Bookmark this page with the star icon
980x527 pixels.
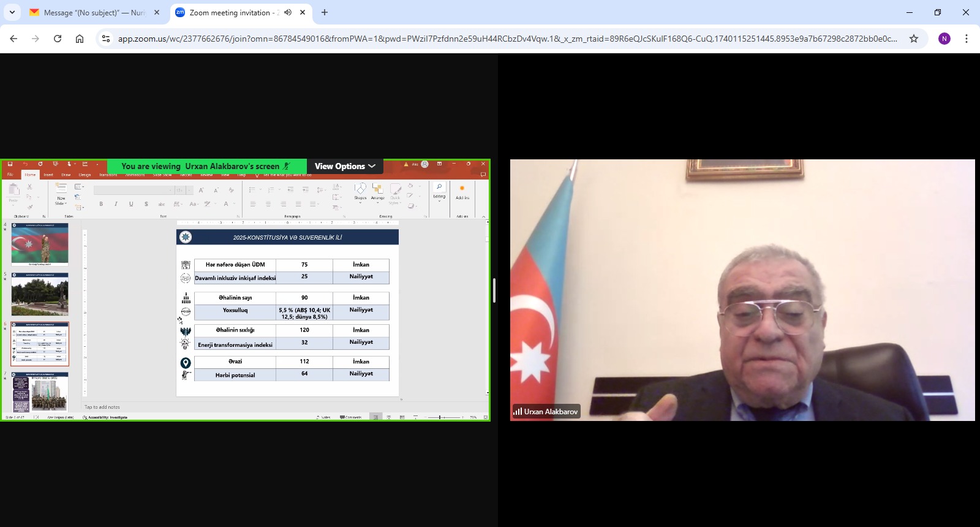(x=914, y=39)
